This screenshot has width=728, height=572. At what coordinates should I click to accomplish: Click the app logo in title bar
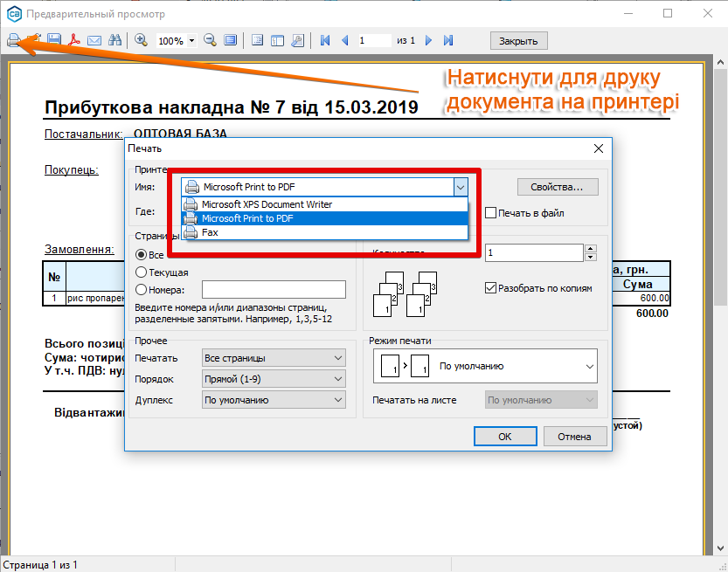[14, 14]
